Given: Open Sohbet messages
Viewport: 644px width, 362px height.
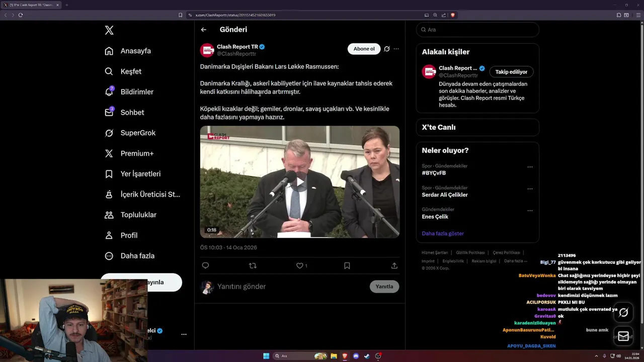Looking at the screenshot, I should tap(125, 113).
